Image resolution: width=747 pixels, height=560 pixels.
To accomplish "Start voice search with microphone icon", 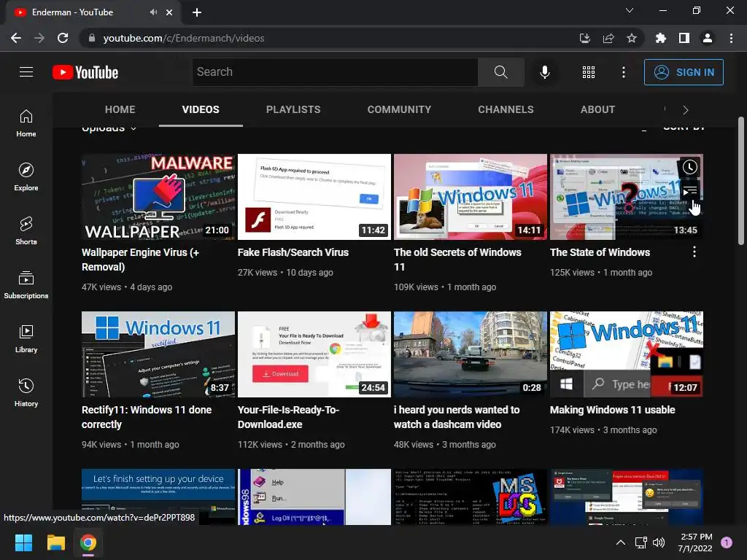I will [x=544, y=72].
